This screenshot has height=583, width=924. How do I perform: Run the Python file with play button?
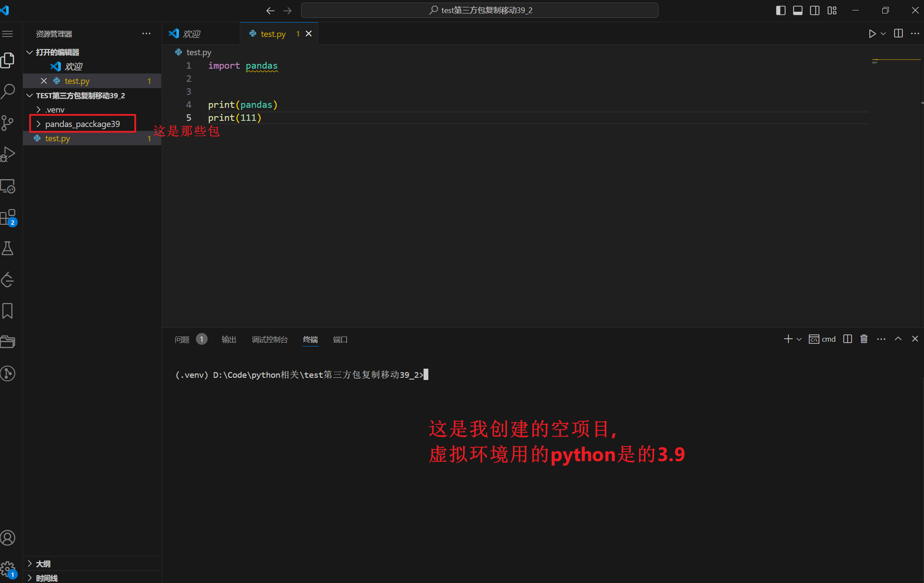tap(872, 33)
